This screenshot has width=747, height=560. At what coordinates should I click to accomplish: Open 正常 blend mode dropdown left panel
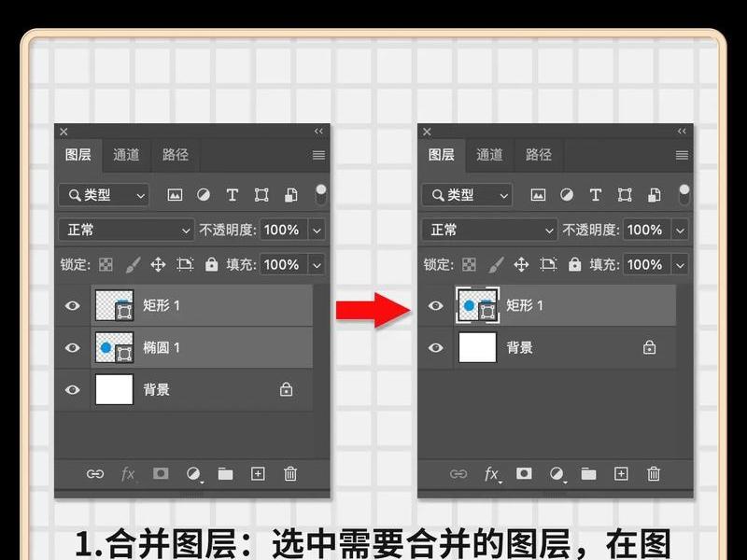point(126,230)
